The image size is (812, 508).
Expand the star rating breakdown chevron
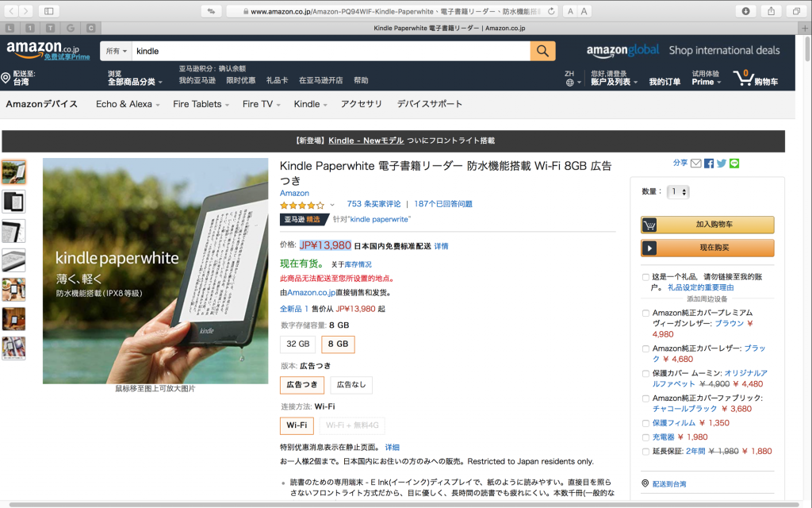pos(332,205)
